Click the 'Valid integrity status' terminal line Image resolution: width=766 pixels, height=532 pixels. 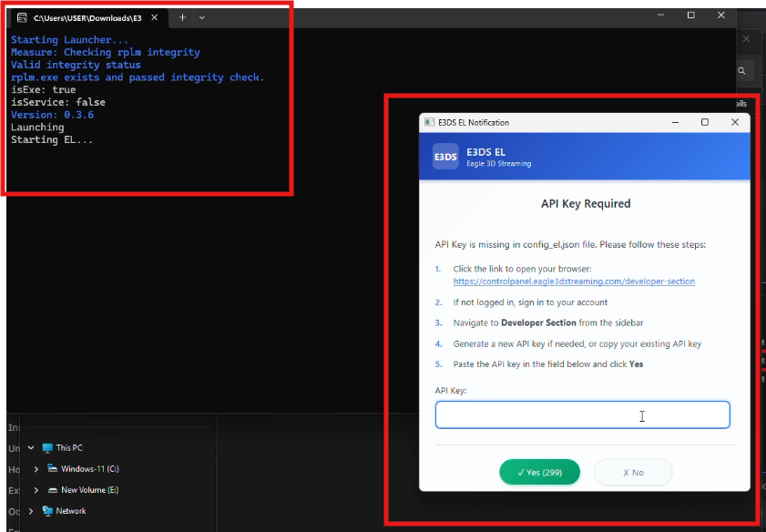point(76,65)
